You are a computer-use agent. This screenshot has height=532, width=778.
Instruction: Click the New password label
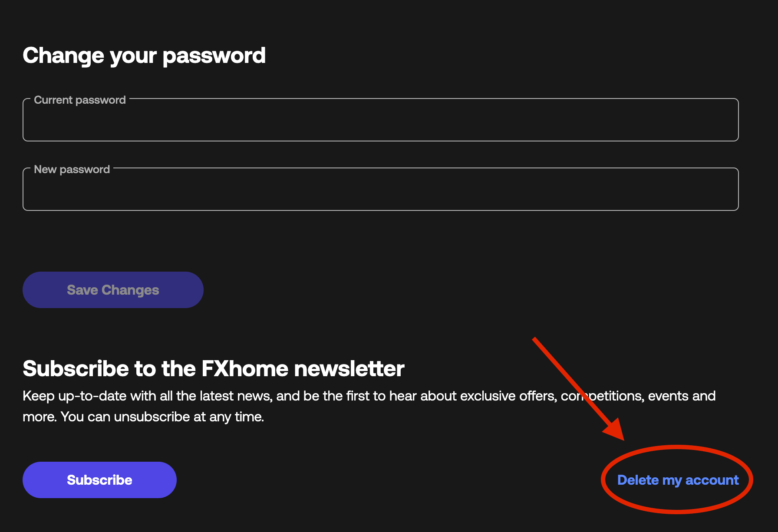click(72, 169)
